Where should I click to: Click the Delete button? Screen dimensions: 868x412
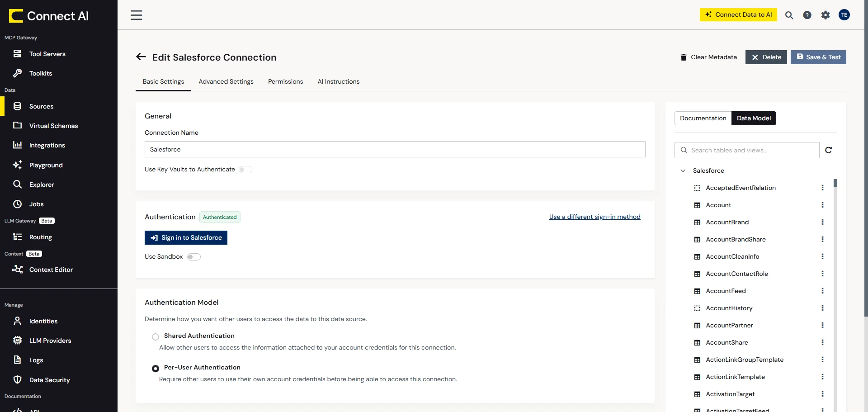(766, 57)
